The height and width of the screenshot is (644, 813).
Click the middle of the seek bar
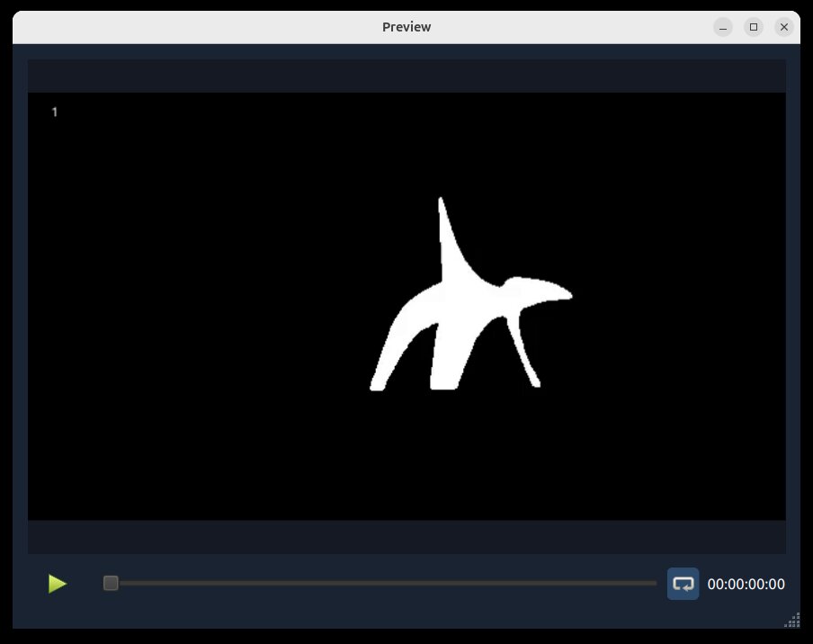(x=382, y=583)
